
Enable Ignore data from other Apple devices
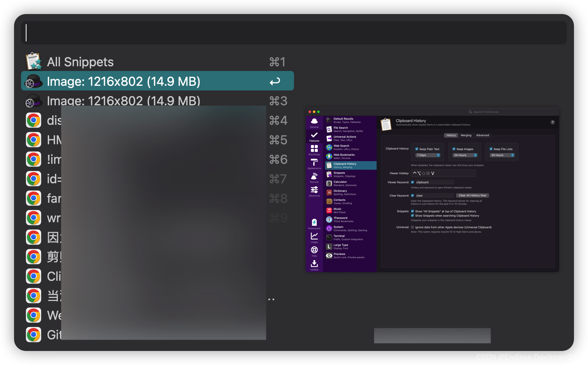click(x=413, y=227)
